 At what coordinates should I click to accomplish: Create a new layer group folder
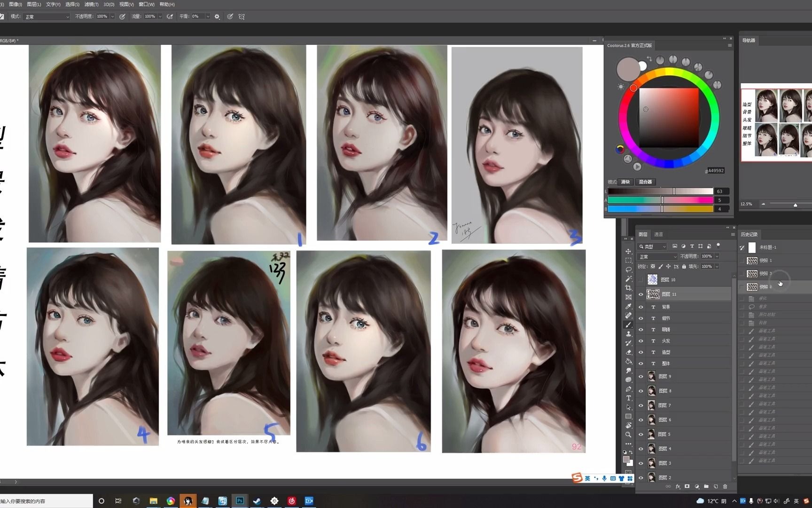coord(706,486)
